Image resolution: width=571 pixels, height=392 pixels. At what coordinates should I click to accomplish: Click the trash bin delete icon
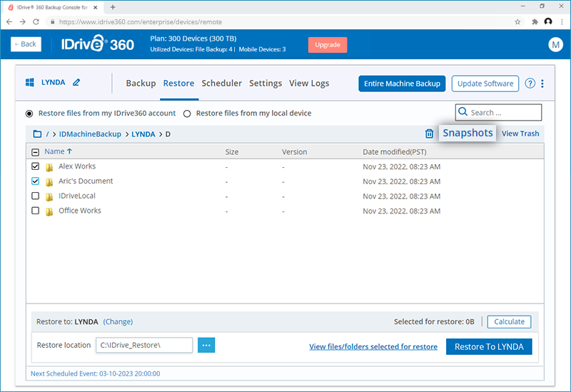click(x=430, y=134)
